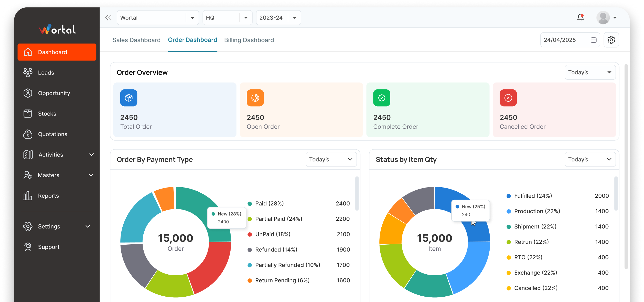Open the notifications bell
The height and width of the screenshot is (302, 644).
pyautogui.click(x=580, y=17)
